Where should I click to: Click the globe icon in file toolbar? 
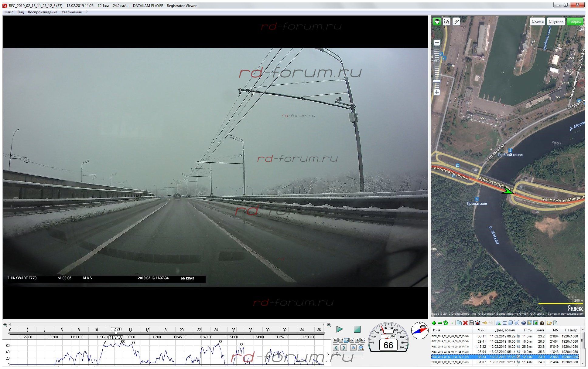coord(523,323)
